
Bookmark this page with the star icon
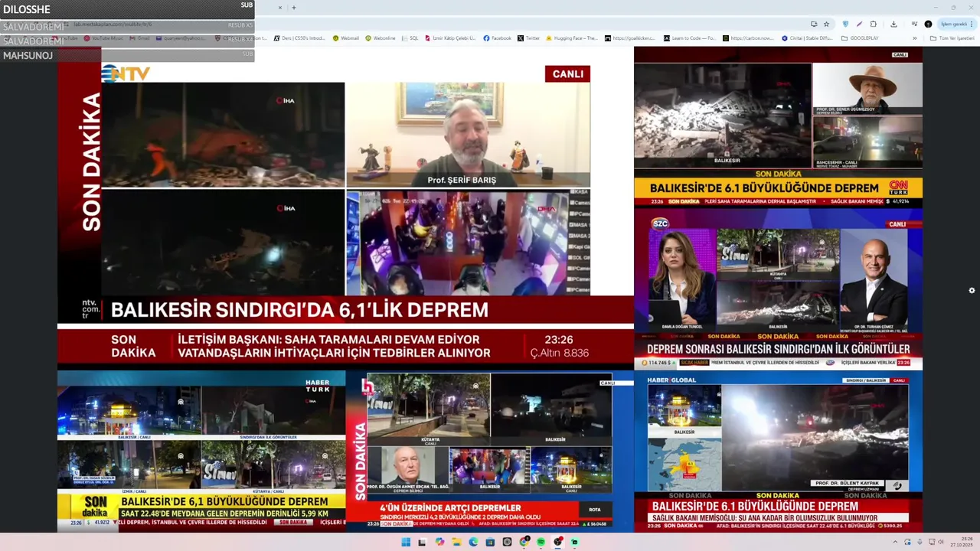point(826,24)
